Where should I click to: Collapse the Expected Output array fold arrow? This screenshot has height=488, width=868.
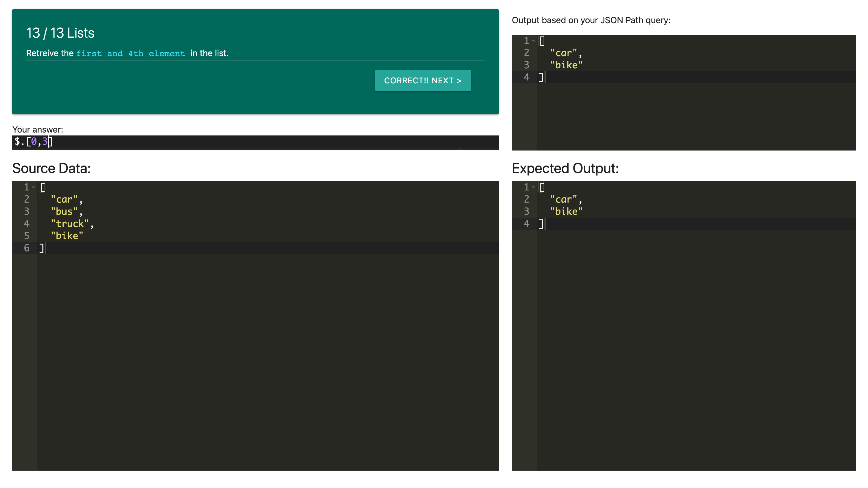(x=533, y=187)
